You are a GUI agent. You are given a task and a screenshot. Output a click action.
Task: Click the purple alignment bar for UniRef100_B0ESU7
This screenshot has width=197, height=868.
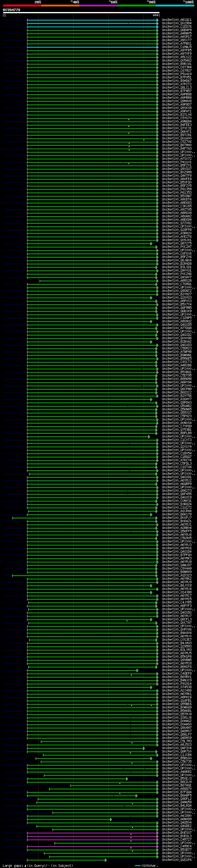point(93,833)
